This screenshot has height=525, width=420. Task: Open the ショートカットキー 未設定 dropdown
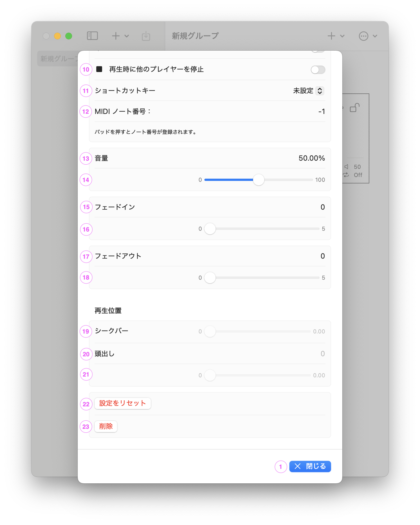(309, 91)
